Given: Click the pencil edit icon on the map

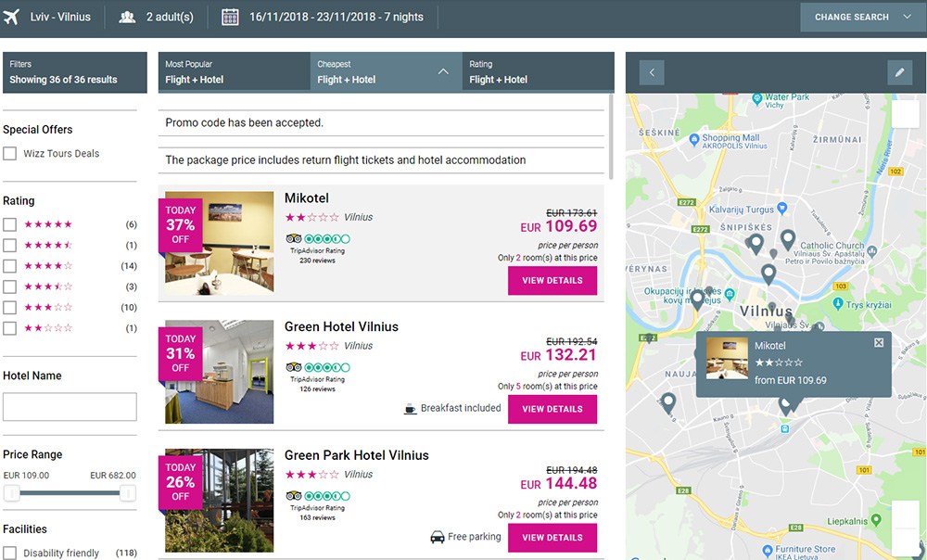Looking at the screenshot, I should pos(899,72).
